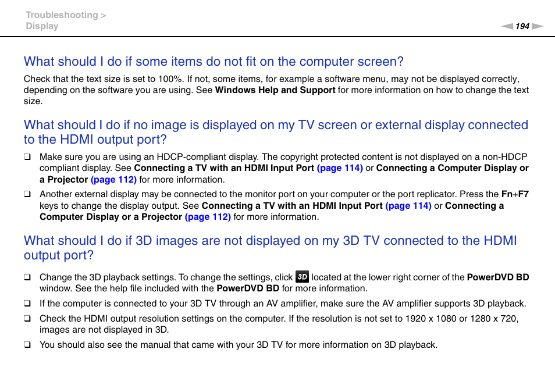
Task: Click the HDMI output port question heading
Action: click(275, 132)
